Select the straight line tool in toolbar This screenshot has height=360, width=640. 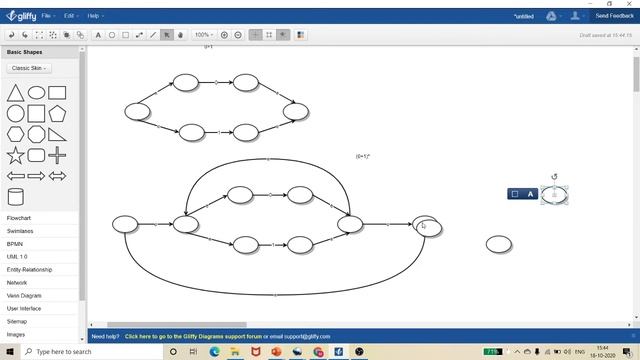(x=153, y=35)
